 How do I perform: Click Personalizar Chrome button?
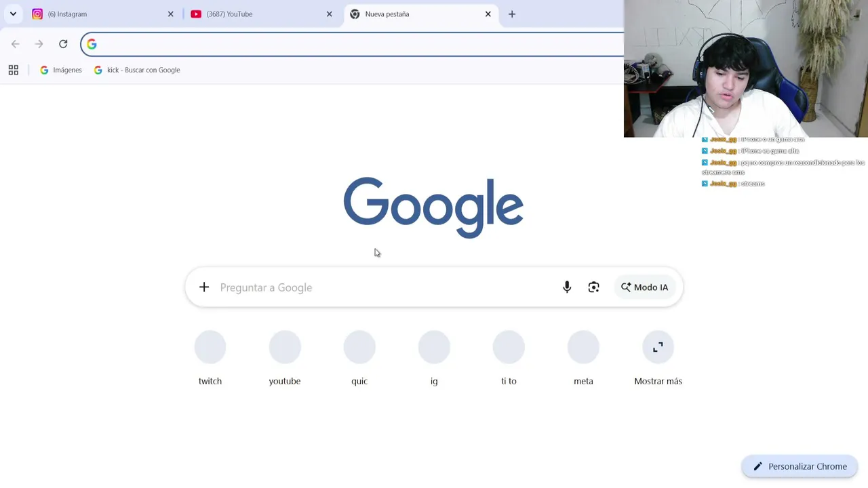click(x=800, y=466)
